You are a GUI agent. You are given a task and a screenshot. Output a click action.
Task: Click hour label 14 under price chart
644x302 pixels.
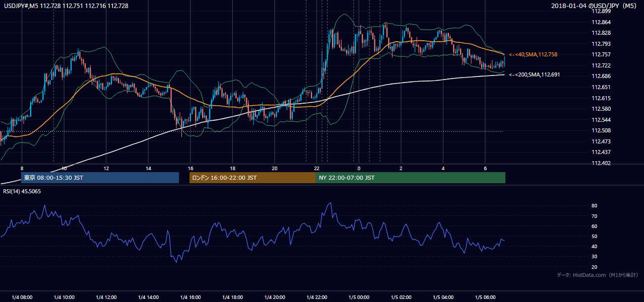pyautogui.click(x=148, y=168)
